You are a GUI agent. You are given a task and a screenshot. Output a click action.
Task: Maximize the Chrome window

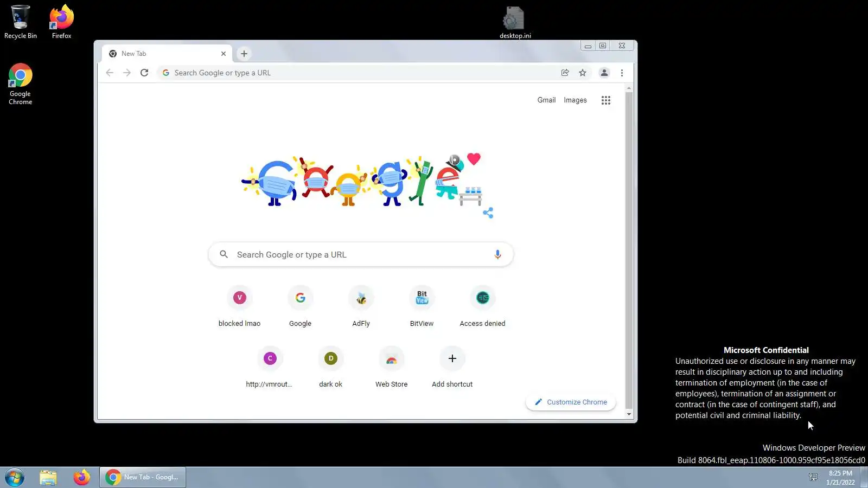coord(602,46)
